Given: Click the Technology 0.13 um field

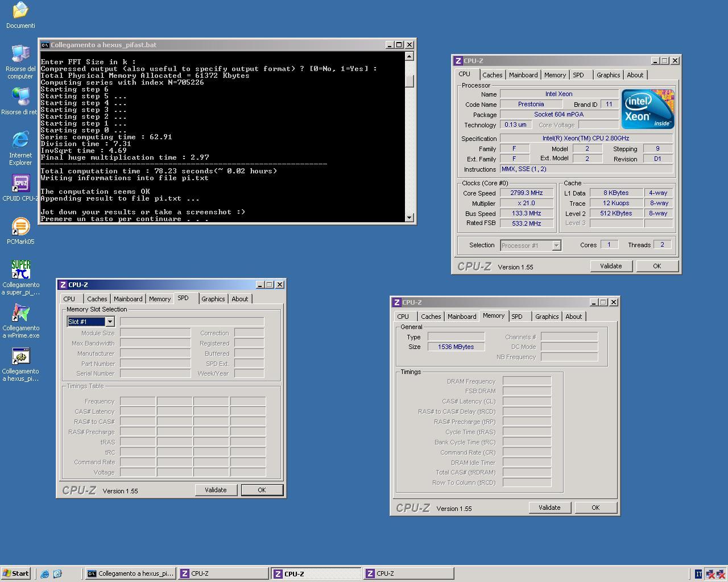Looking at the screenshot, I should (515, 125).
